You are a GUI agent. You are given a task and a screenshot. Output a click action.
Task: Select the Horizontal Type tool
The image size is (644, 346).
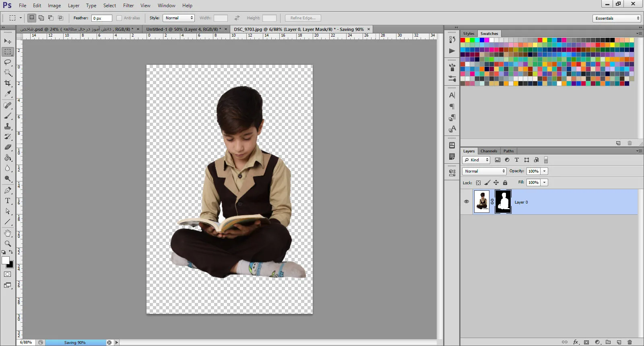click(x=8, y=201)
